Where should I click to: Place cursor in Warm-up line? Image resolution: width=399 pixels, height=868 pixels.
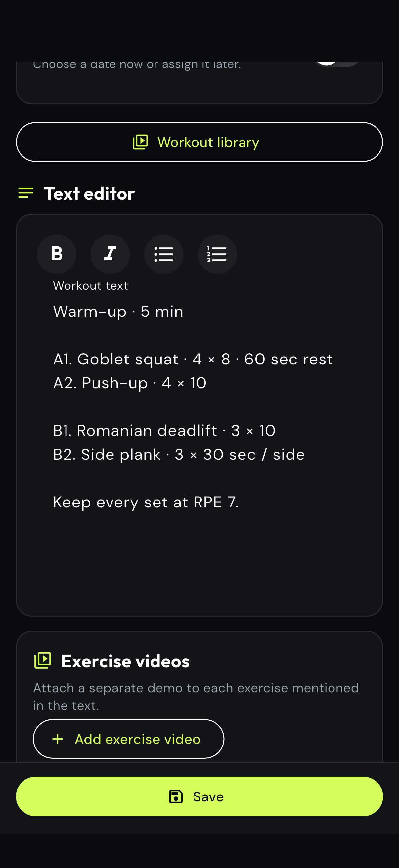[x=118, y=312]
